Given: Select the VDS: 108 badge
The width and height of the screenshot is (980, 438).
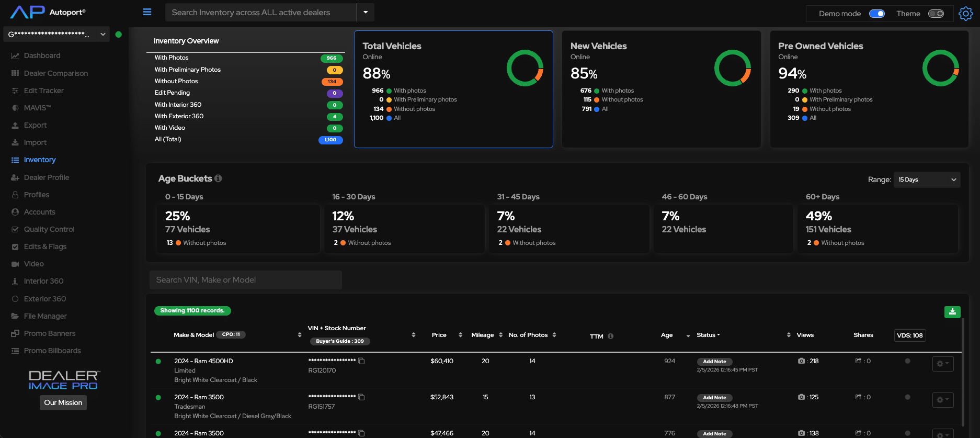Looking at the screenshot, I should (x=909, y=335).
